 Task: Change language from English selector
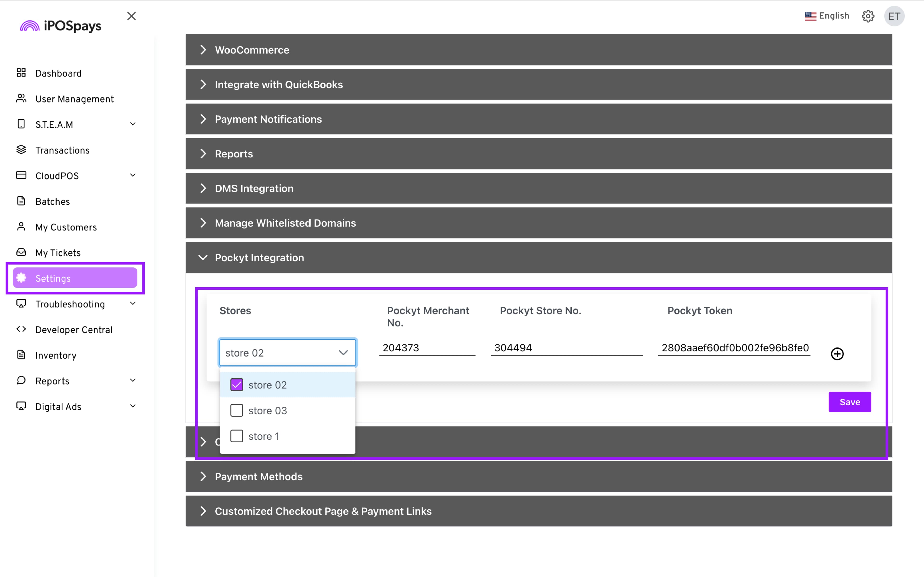(827, 16)
